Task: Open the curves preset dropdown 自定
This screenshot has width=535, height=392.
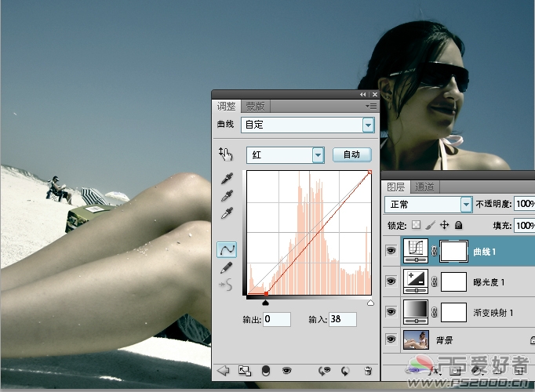Action: (x=308, y=125)
